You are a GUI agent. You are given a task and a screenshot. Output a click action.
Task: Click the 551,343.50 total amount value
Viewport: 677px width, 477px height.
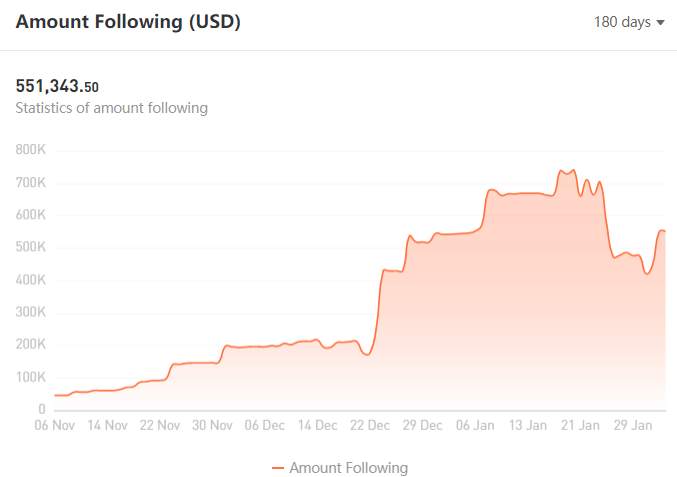click(57, 86)
